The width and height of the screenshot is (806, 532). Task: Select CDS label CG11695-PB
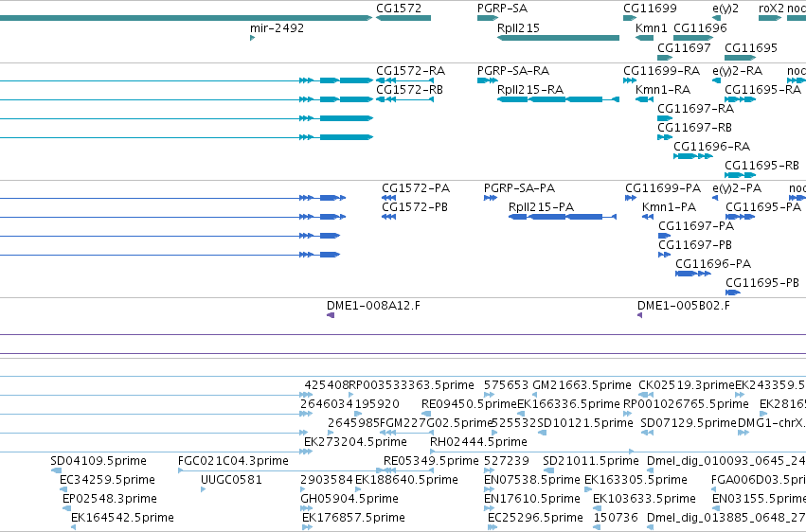pyautogui.click(x=762, y=283)
